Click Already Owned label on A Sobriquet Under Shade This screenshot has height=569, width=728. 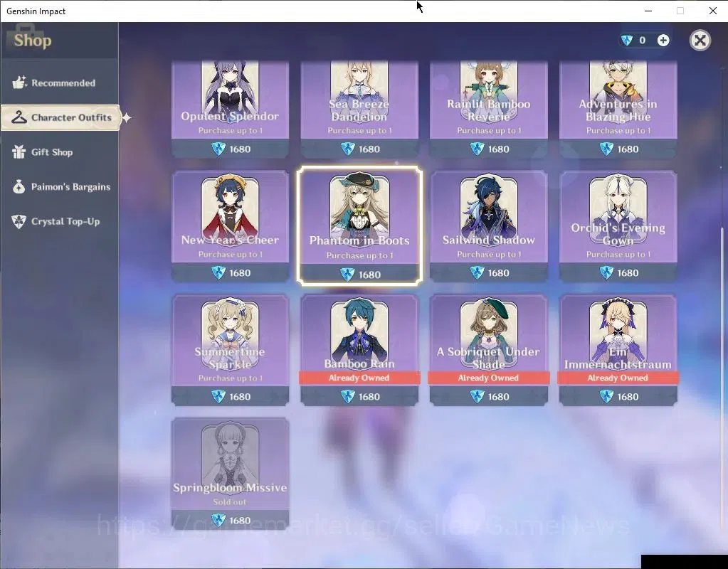pos(488,378)
